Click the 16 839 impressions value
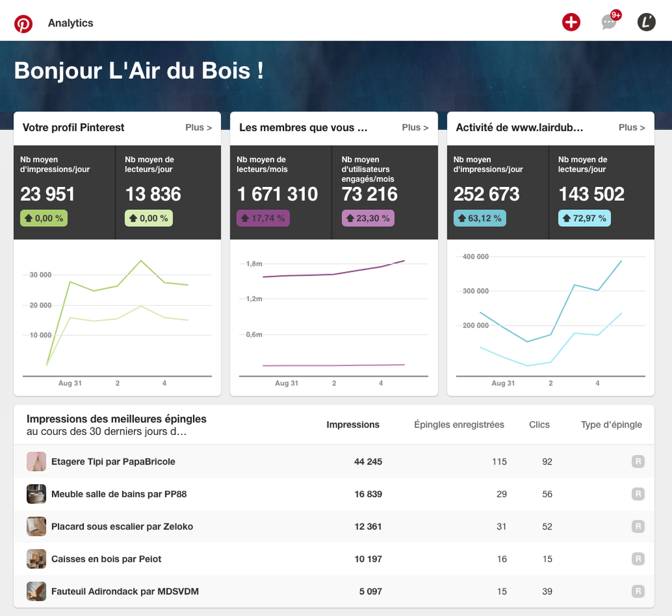 click(x=368, y=494)
